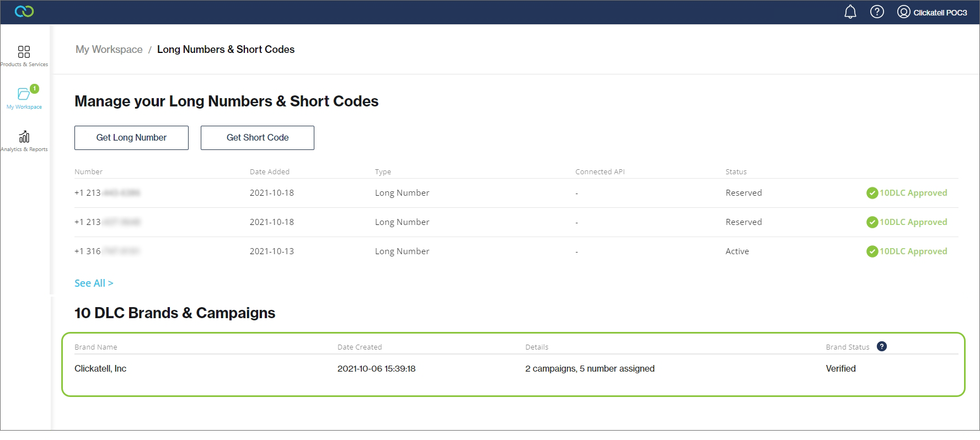This screenshot has height=440, width=980.
Task: Click 10DLC Approved badge on first row
Action: (907, 193)
